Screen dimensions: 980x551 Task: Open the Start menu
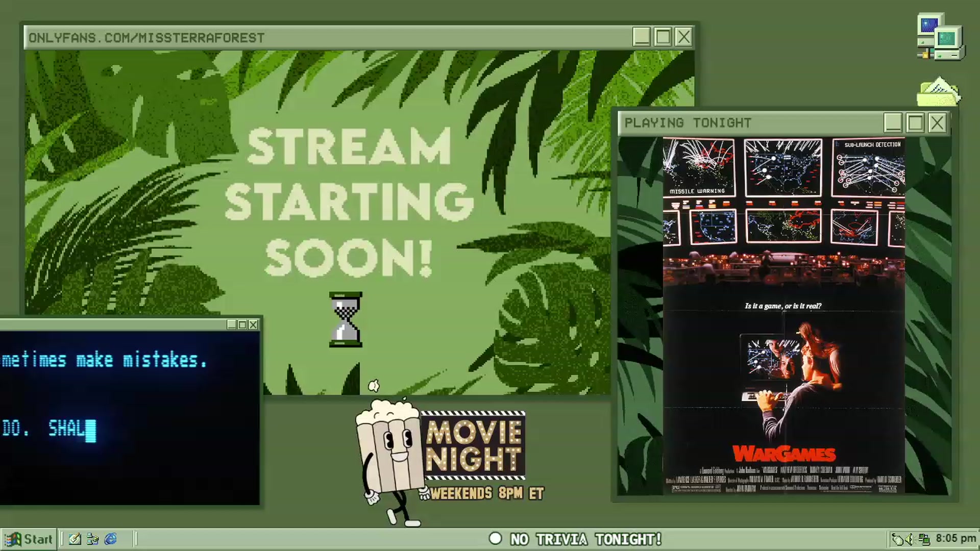click(29, 539)
